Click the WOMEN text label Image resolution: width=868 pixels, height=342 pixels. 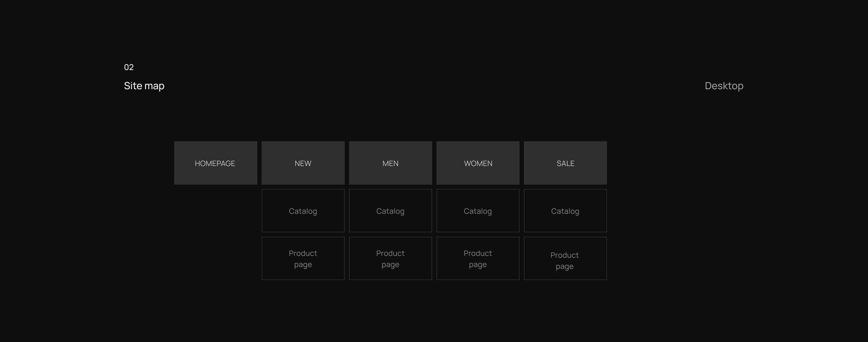click(478, 164)
